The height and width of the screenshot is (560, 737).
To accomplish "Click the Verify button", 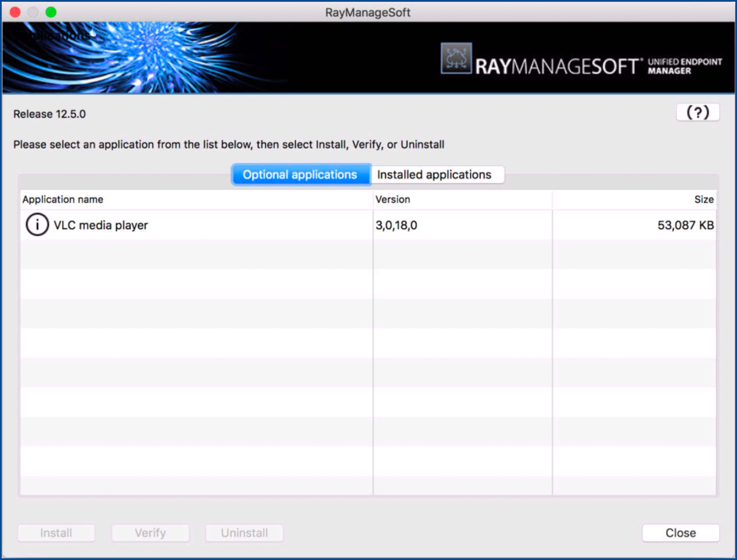I will (x=150, y=533).
